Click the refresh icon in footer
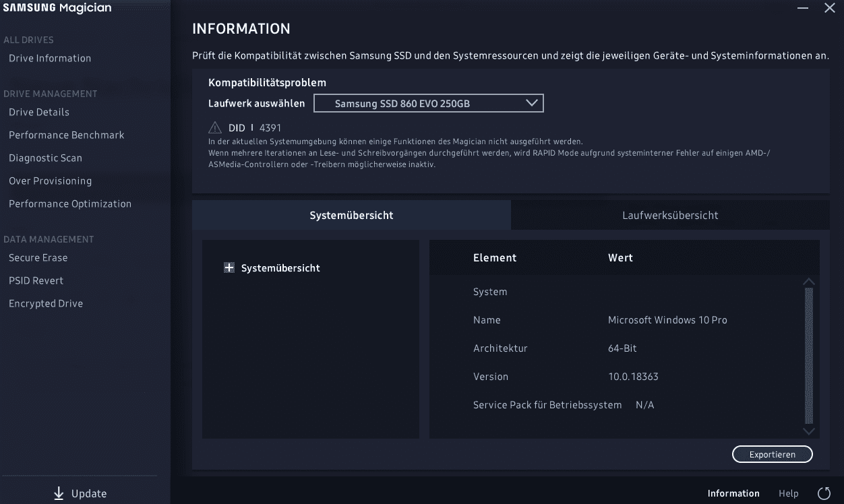844x504 pixels. (x=824, y=494)
